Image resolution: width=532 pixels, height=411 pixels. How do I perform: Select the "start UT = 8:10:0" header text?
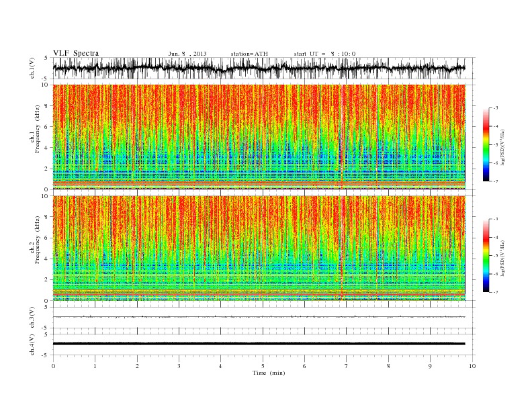pos(324,54)
